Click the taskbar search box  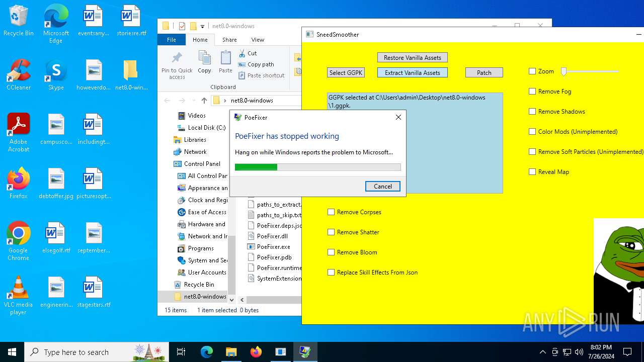[96, 352]
